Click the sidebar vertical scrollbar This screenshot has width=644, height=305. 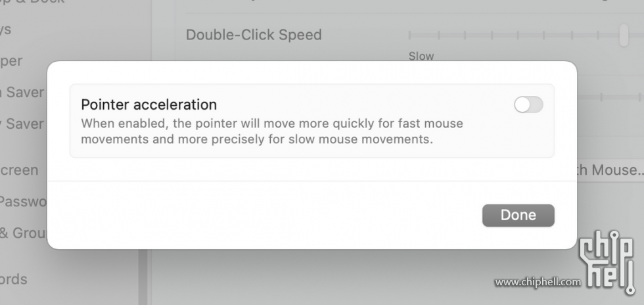click(143, 277)
